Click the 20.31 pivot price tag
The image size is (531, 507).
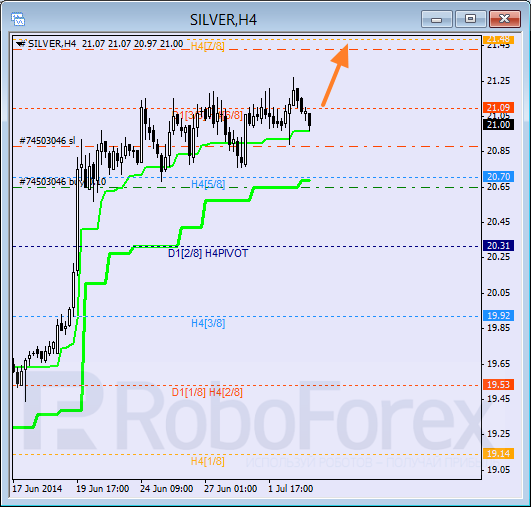click(x=498, y=246)
